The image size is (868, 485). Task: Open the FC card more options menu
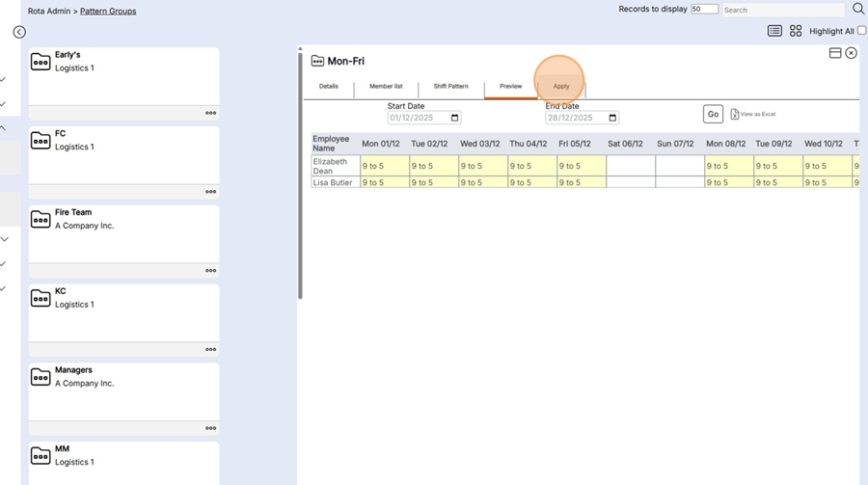211,192
